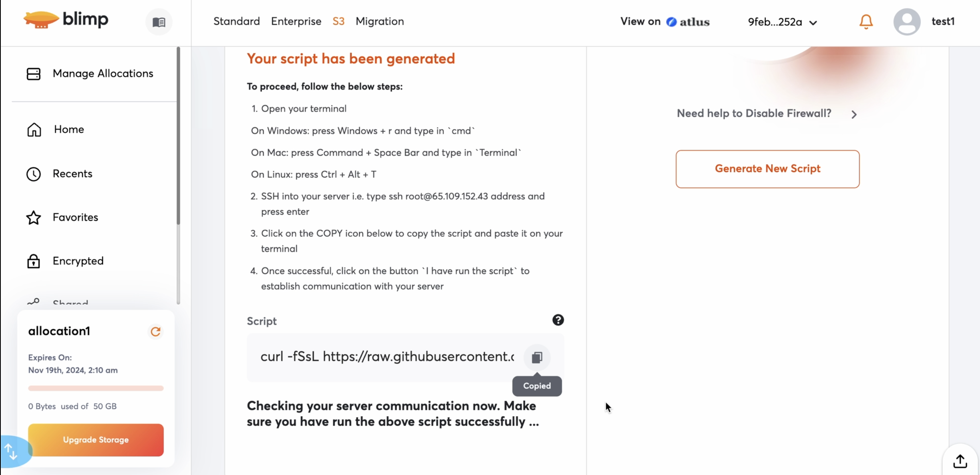980x475 pixels.
Task: Open the notifications bell
Action: click(x=866, y=22)
